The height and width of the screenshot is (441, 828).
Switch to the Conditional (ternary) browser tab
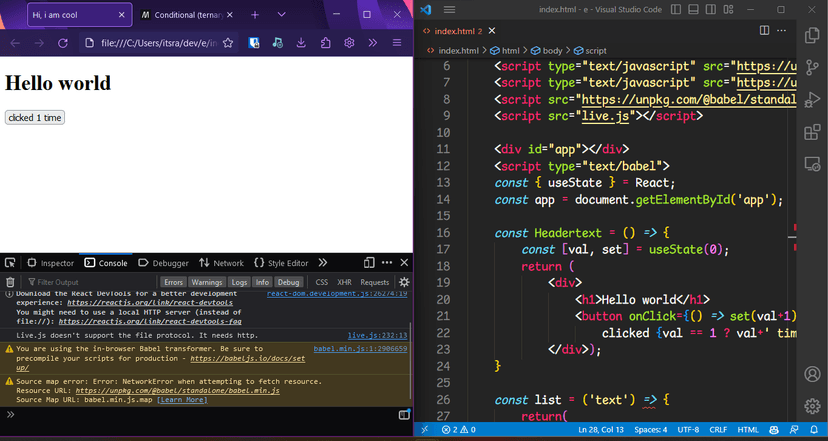pyautogui.click(x=185, y=15)
